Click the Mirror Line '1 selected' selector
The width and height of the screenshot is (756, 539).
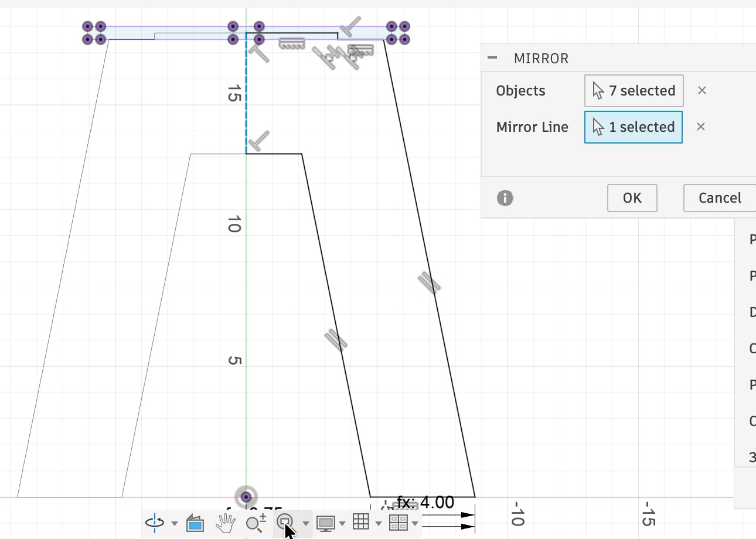pyautogui.click(x=634, y=127)
